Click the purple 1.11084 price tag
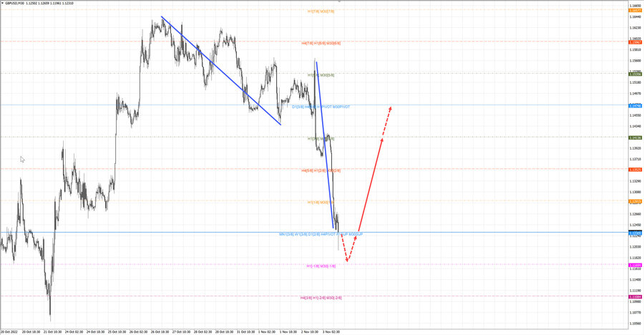Screen dimensions: 644x335 635,297
